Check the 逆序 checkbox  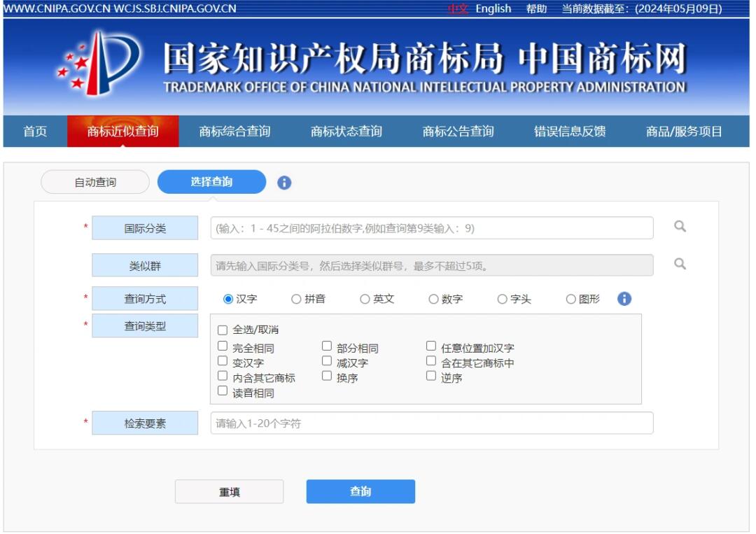(x=431, y=376)
